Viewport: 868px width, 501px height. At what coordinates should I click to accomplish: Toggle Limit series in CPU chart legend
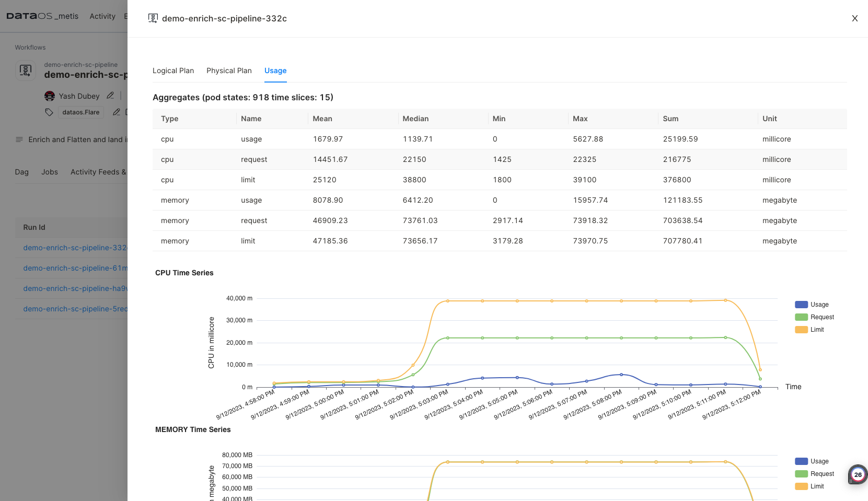pos(809,330)
